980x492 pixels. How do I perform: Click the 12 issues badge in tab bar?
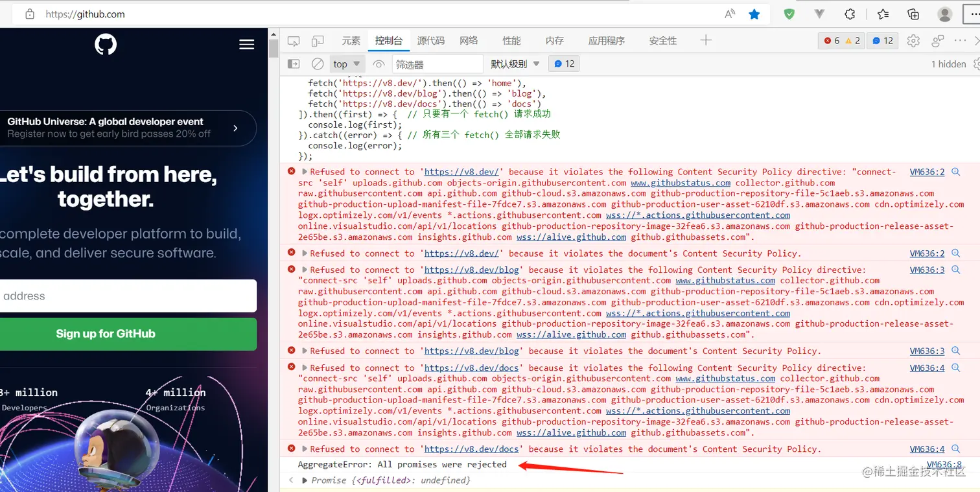pyautogui.click(x=882, y=41)
